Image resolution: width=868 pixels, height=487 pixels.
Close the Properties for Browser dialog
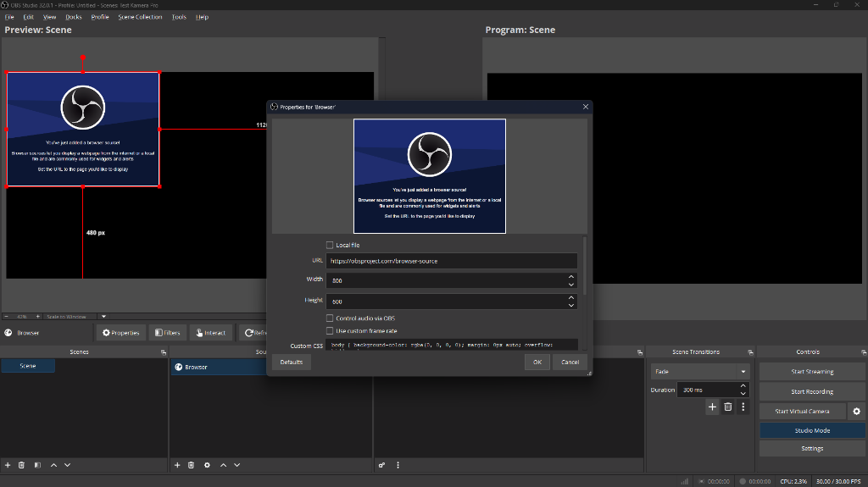tap(586, 107)
